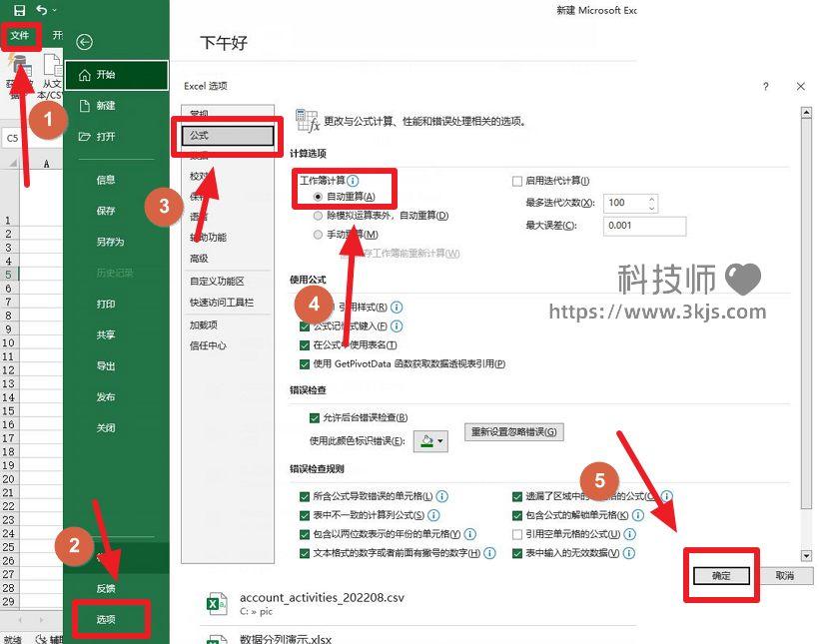Click the help question mark in dialog

click(766, 87)
